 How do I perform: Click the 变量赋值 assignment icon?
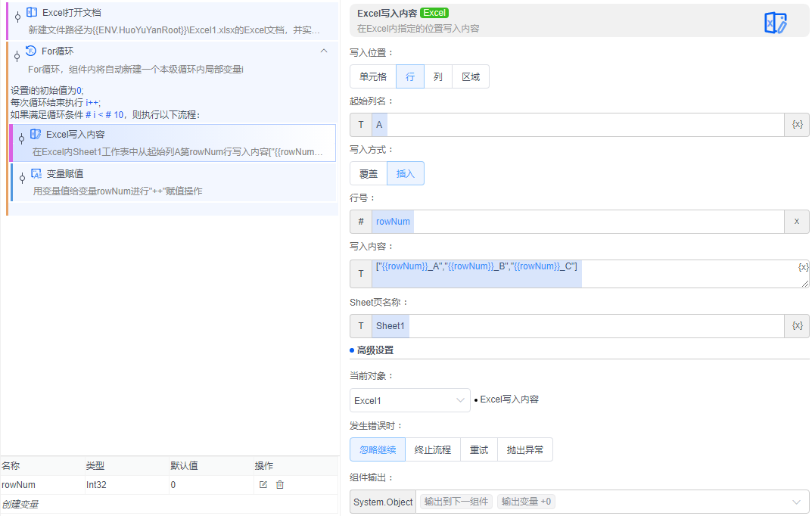click(36, 173)
